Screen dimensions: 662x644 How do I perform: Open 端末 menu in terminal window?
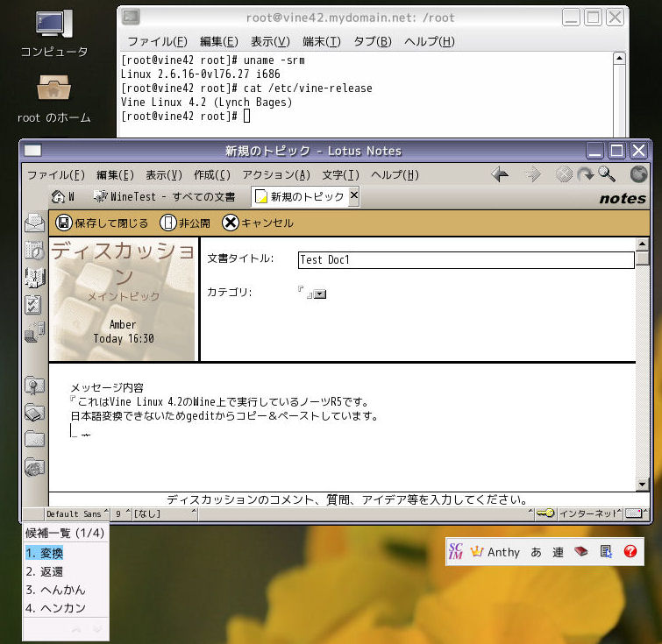click(321, 41)
